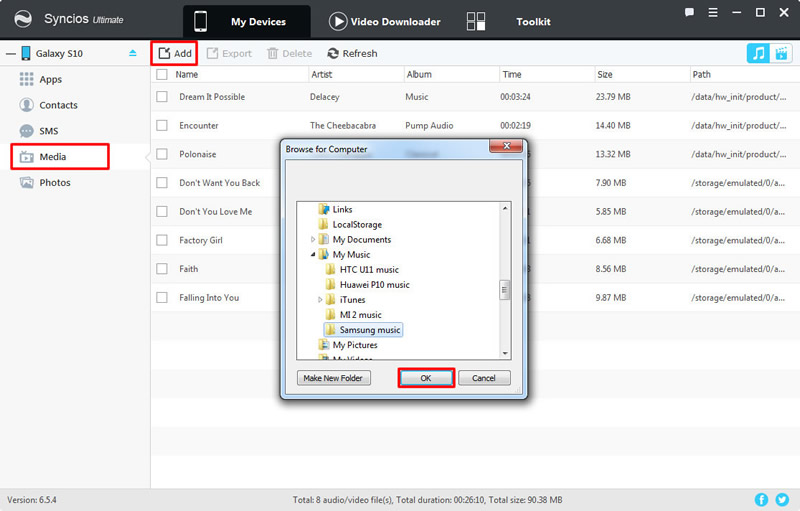The image size is (800, 511).
Task: Click the folder tree scroll-down arrow
Action: [x=505, y=353]
